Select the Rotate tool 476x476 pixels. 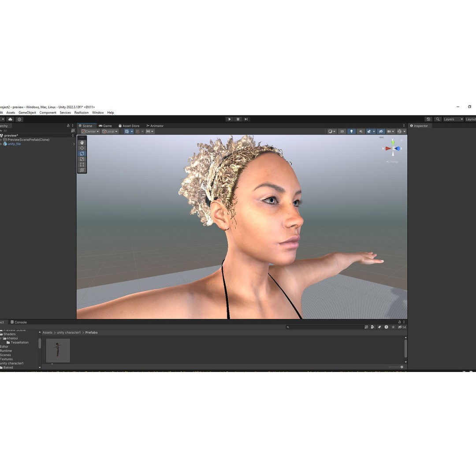point(82,154)
